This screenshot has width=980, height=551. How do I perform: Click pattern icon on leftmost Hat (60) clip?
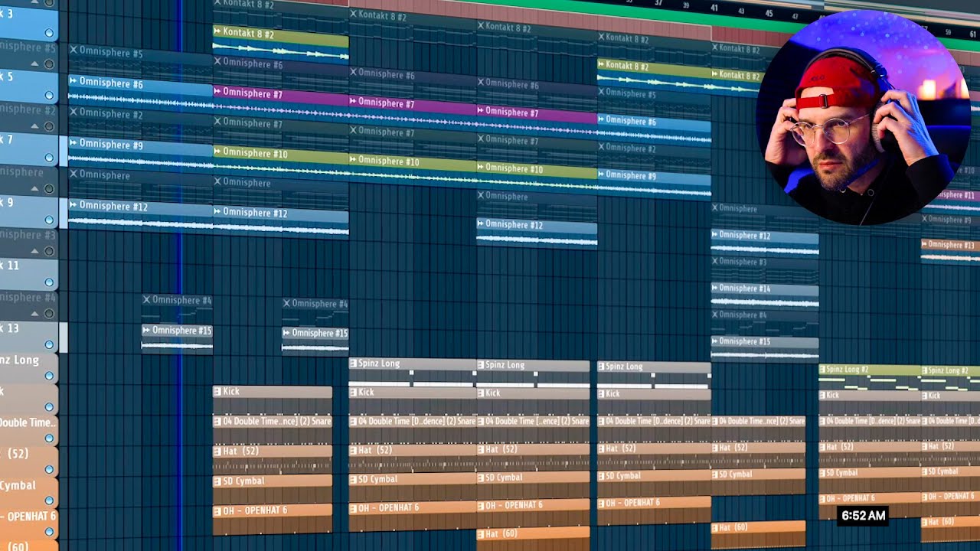(x=482, y=533)
